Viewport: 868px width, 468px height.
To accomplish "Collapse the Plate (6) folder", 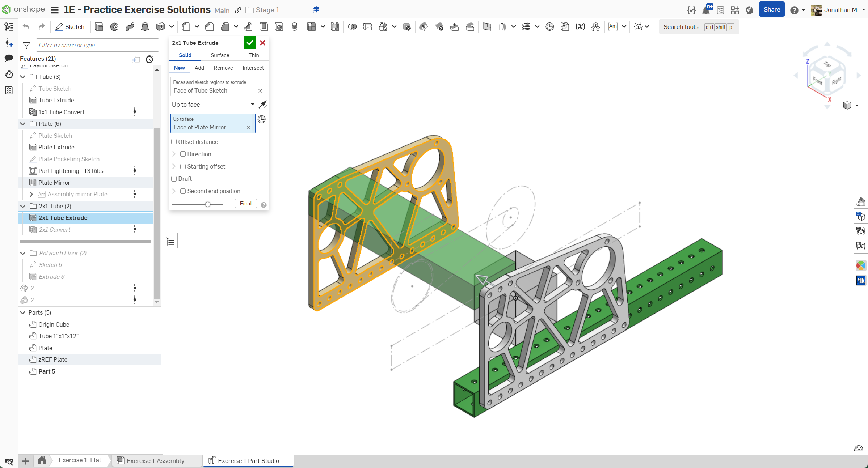I will (23, 124).
